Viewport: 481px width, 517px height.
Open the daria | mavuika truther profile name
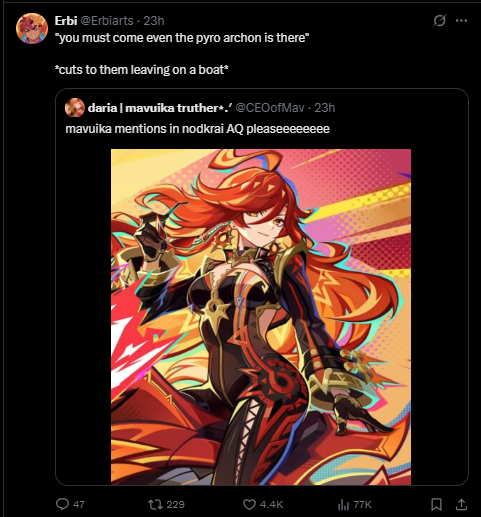tap(160, 108)
